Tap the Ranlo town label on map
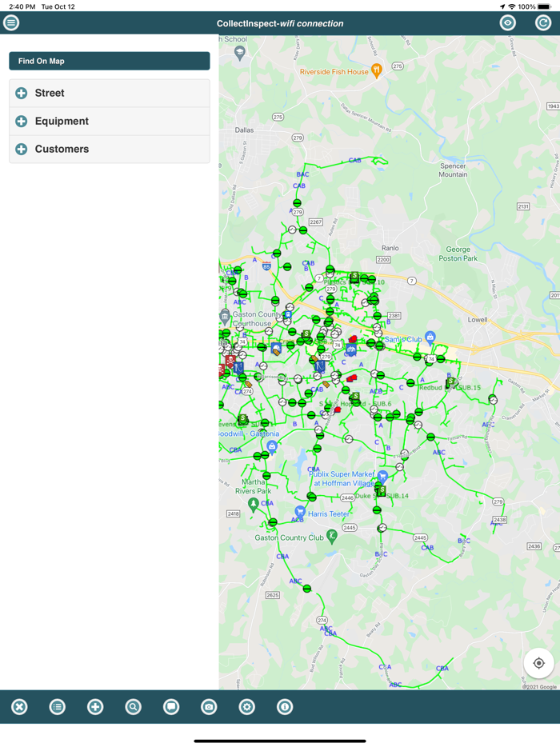This screenshot has width=560, height=747. coord(390,248)
